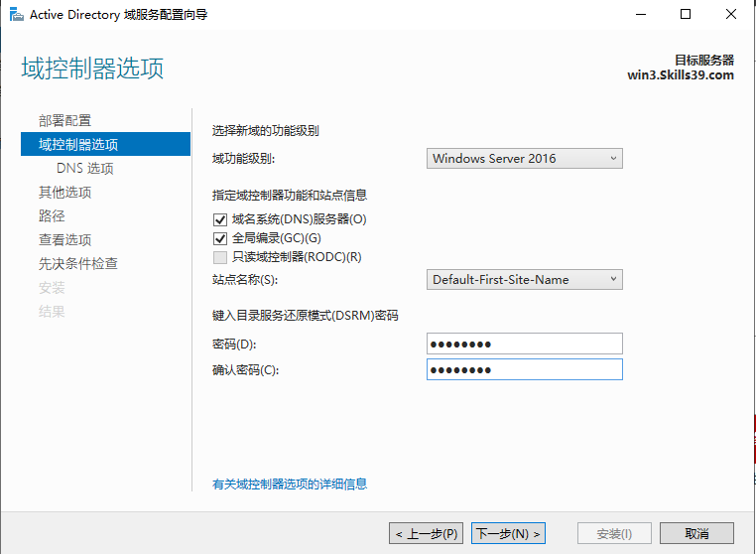The height and width of the screenshot is (554, 756).
Task: Click the 取消 button
Action: pos(696,533)
